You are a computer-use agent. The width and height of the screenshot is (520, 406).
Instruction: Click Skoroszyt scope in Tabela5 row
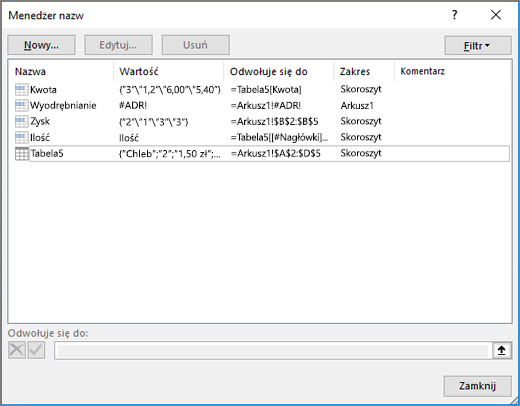361,153
